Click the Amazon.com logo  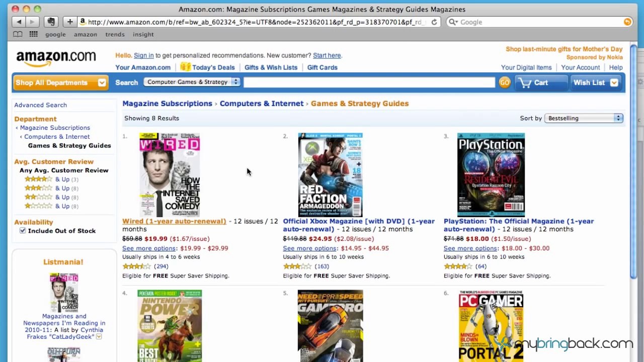[56, 58]
